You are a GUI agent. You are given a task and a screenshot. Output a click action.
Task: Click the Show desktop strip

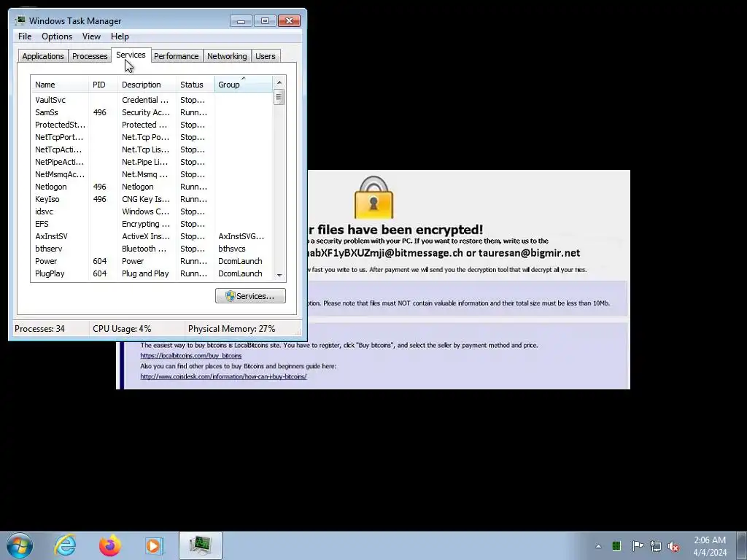tap(742, 545)
